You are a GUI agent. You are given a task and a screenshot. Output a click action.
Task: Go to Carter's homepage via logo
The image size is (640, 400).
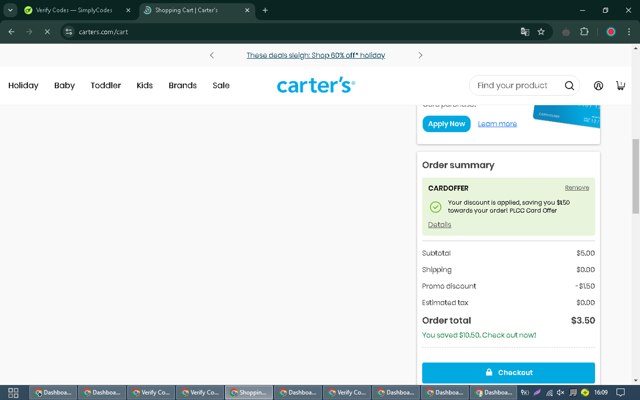point(316,85)
